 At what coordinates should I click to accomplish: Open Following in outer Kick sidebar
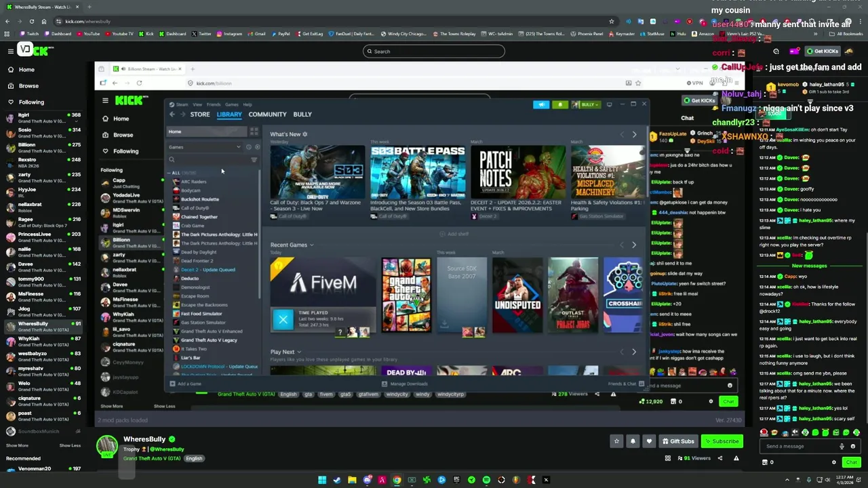click(x=31, y=102)
